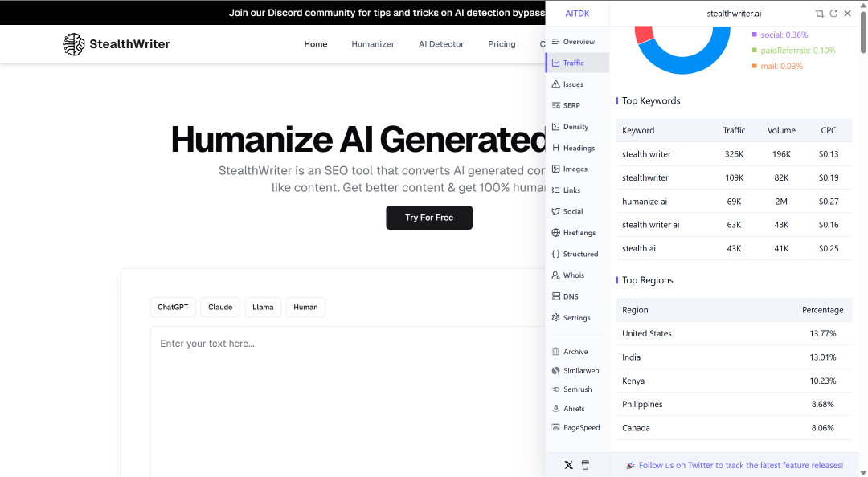The height and width of the screenshot is (477, 868).
Task: Click the crop/screenshot icon in panel header
Action: 819,14
